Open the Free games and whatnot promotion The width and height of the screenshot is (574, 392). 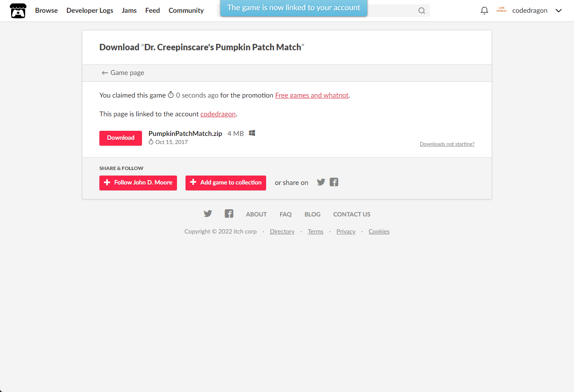[x=312, y=95]
